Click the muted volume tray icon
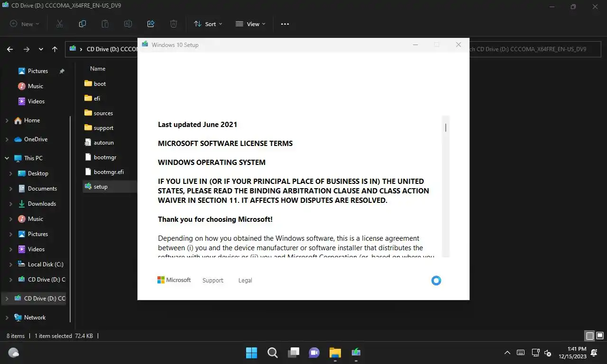 (548, 353)
